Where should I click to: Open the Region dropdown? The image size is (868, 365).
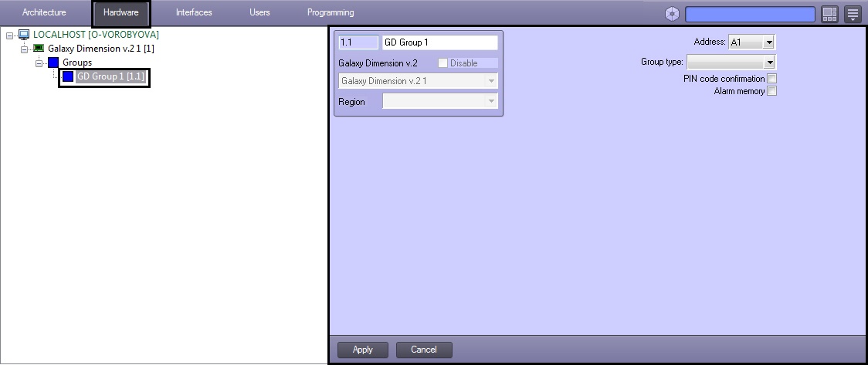491,101
